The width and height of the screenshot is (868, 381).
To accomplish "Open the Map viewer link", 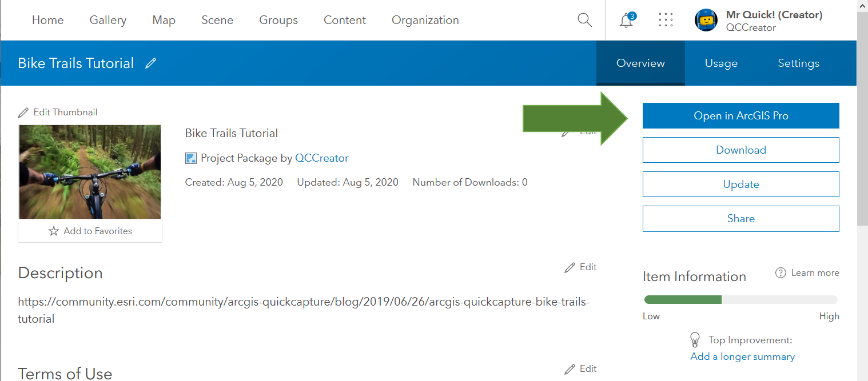I will [164, 20].
